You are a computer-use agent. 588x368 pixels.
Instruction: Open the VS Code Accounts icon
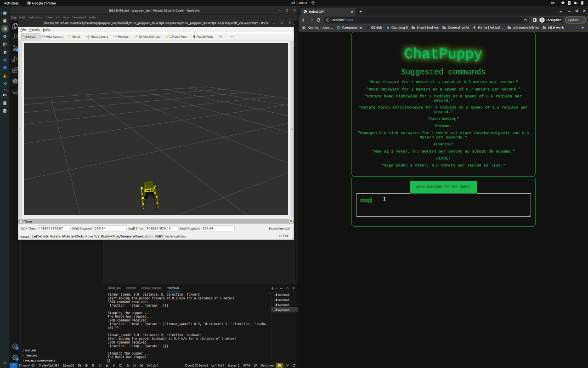pyautogui.click(x=15, y=347)
